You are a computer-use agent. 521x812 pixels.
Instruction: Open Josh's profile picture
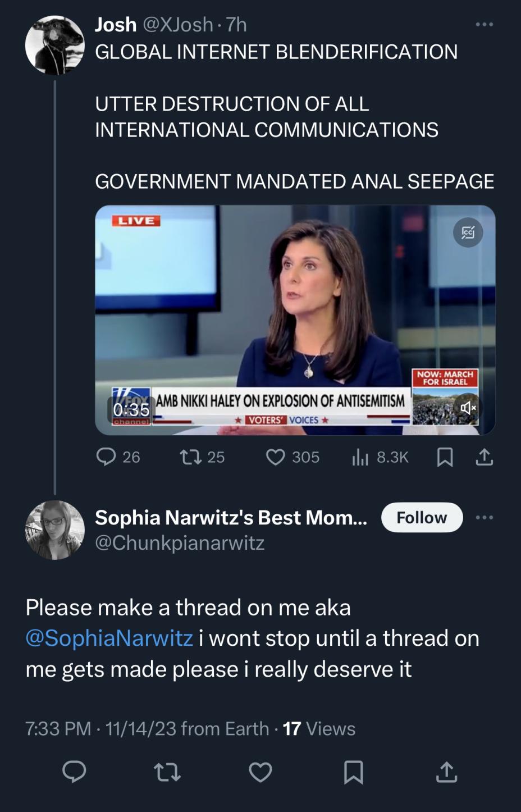54,45
